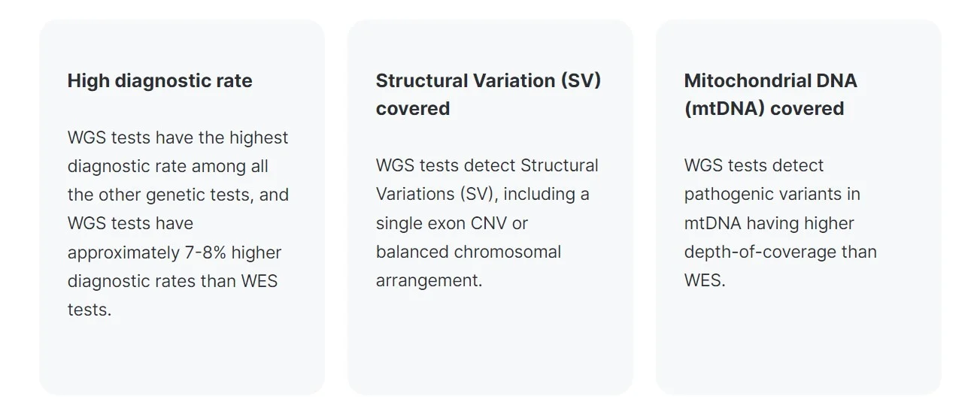
Task: Click the "Mitochondrial DNA (mtDNA) covered" heading
Action: pyautogui.click(x=770, y=95)
